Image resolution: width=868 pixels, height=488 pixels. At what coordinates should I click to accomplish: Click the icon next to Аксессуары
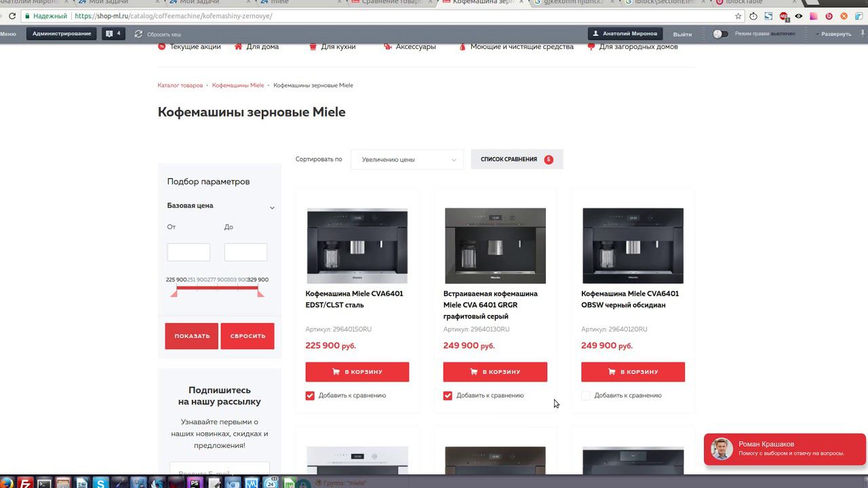pos(388,47)
